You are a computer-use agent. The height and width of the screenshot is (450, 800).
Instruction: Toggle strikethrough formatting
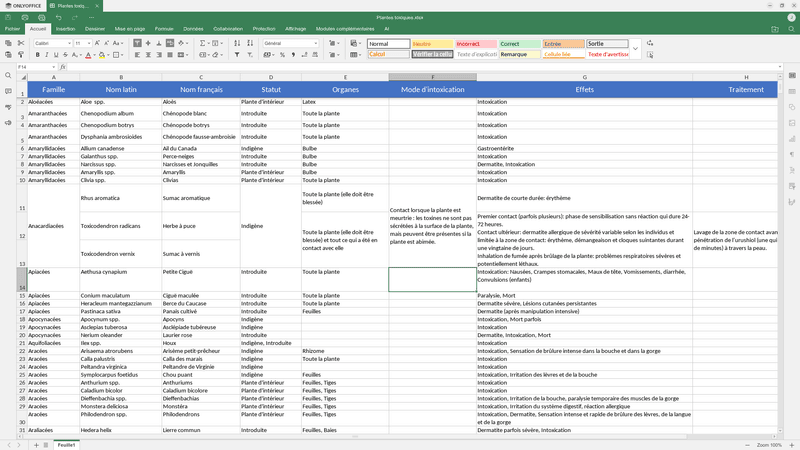[65, 55]
